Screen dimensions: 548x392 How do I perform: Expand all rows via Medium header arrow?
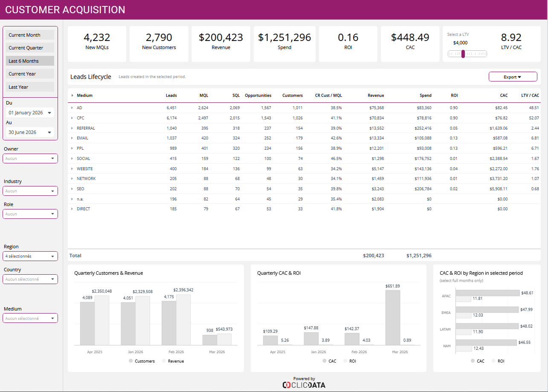(x=72, y=96)
